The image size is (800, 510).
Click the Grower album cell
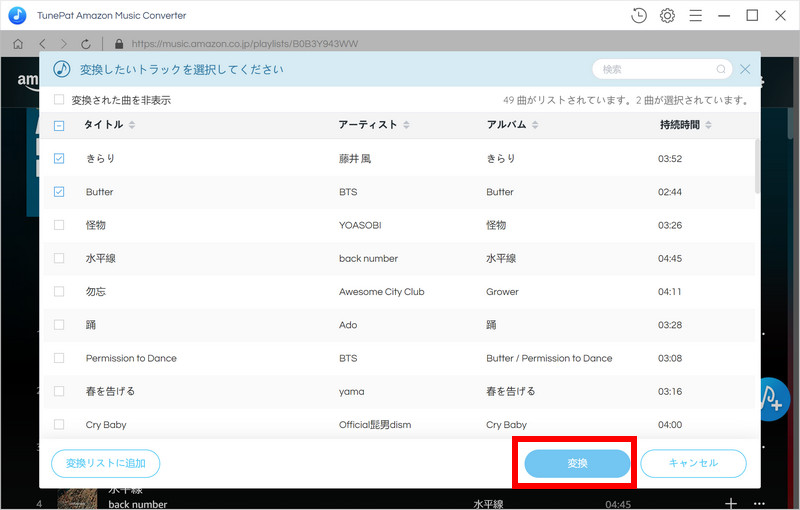(502, 292)
